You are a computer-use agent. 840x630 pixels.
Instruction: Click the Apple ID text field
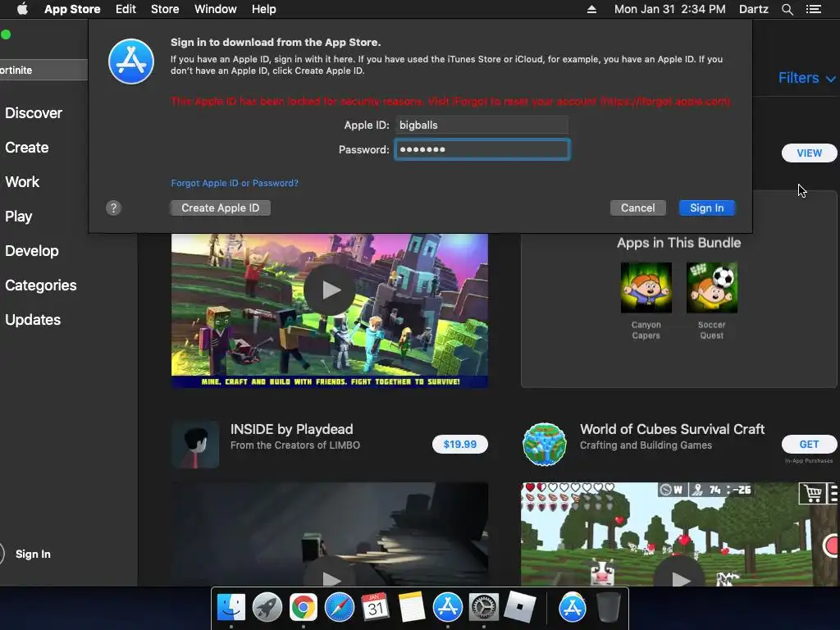point(482,125)
